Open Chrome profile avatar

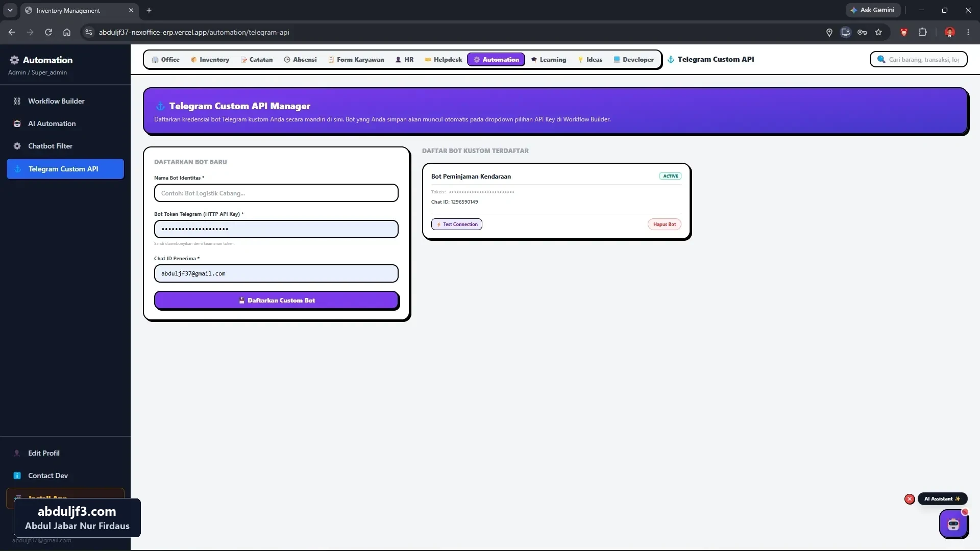point(950,32)
